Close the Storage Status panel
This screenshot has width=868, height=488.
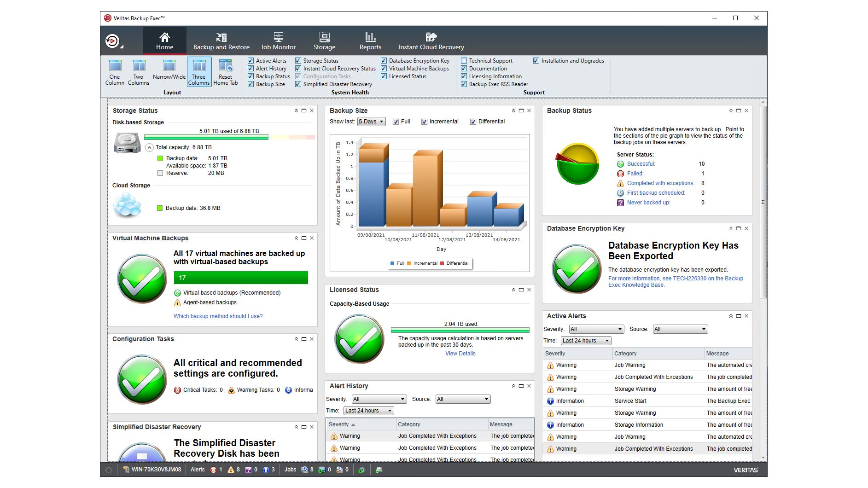pos(312,110)
